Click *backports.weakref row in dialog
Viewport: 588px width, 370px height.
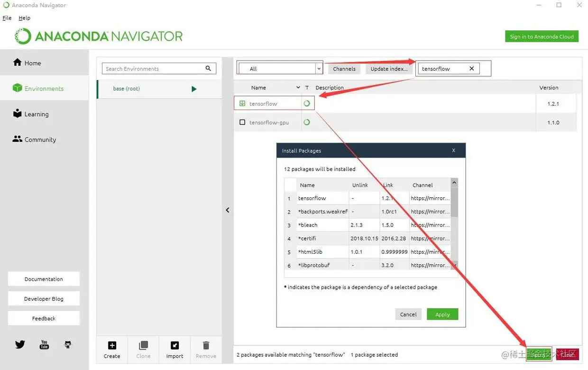coord(367,212)
